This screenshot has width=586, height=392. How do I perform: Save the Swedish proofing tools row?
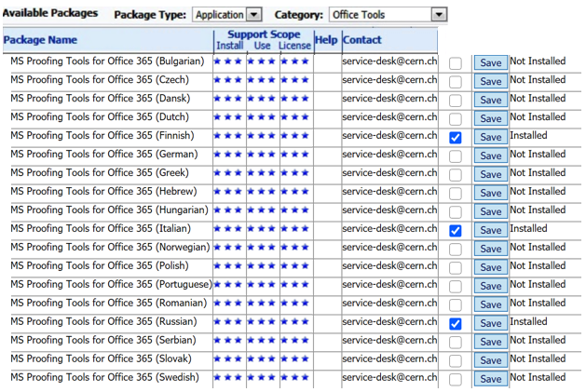pyautogui.click(x=491, y=379)
